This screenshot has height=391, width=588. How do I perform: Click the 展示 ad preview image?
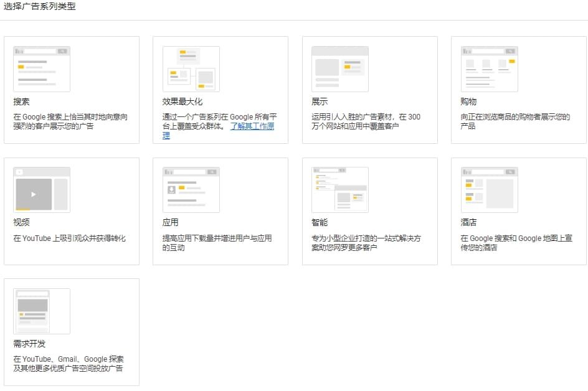338,68
